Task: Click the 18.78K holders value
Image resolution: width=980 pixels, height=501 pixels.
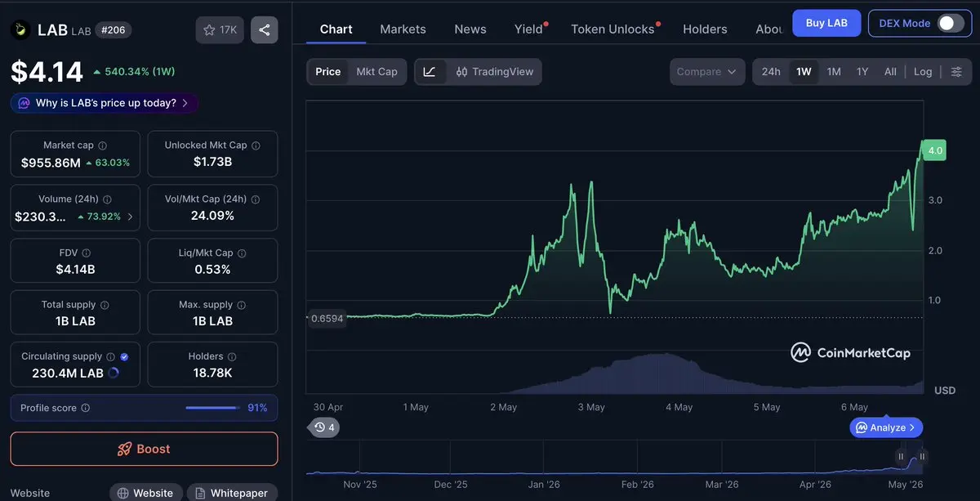Action: (212, 373)
